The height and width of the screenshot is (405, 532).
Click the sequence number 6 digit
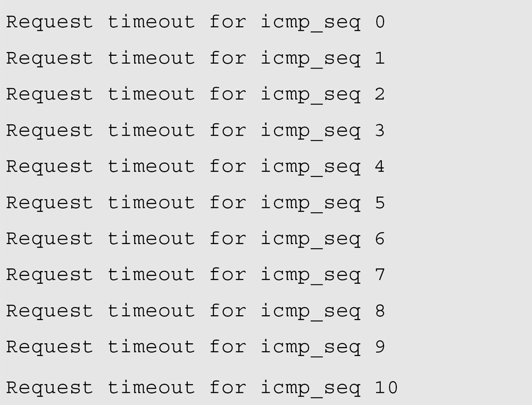(x=380, y=239)
